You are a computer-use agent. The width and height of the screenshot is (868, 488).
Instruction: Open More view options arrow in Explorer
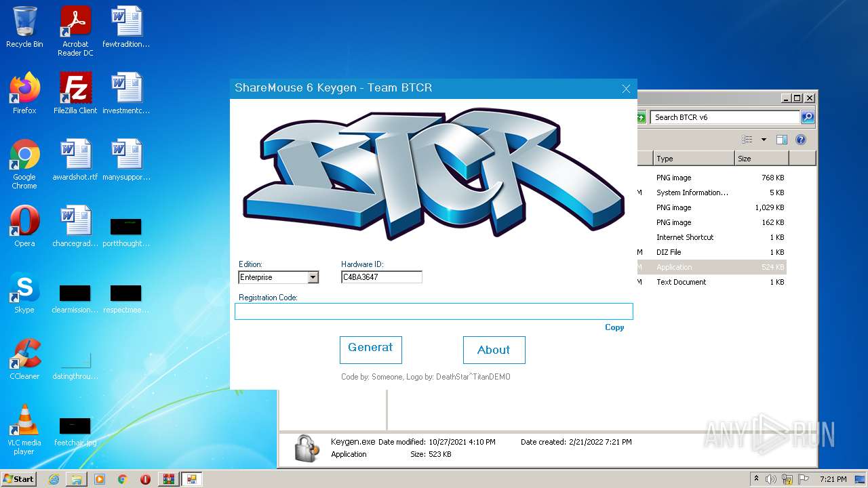pos(764,140)
